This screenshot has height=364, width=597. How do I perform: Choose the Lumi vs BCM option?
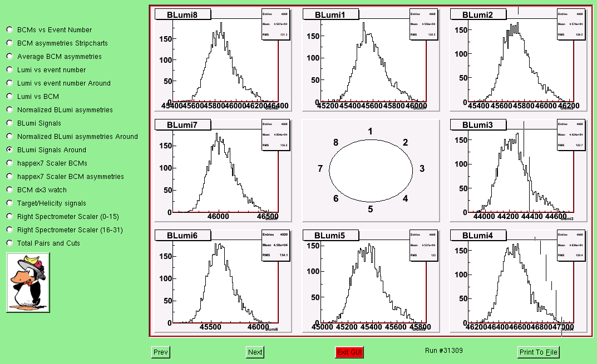coord(10,96)
